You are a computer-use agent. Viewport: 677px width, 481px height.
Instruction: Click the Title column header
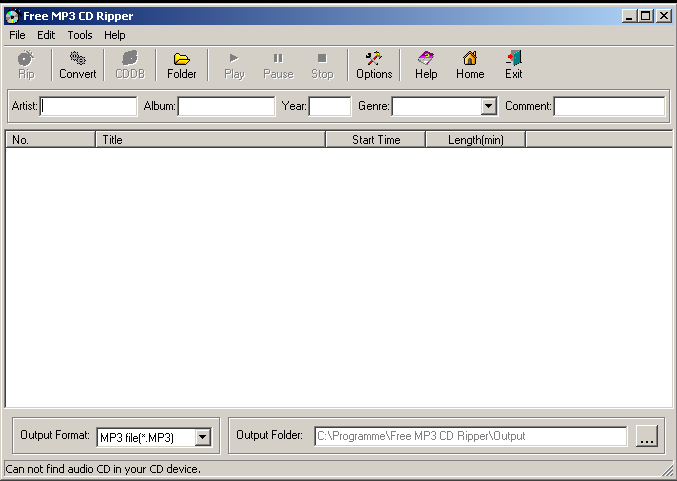point(210,140)
